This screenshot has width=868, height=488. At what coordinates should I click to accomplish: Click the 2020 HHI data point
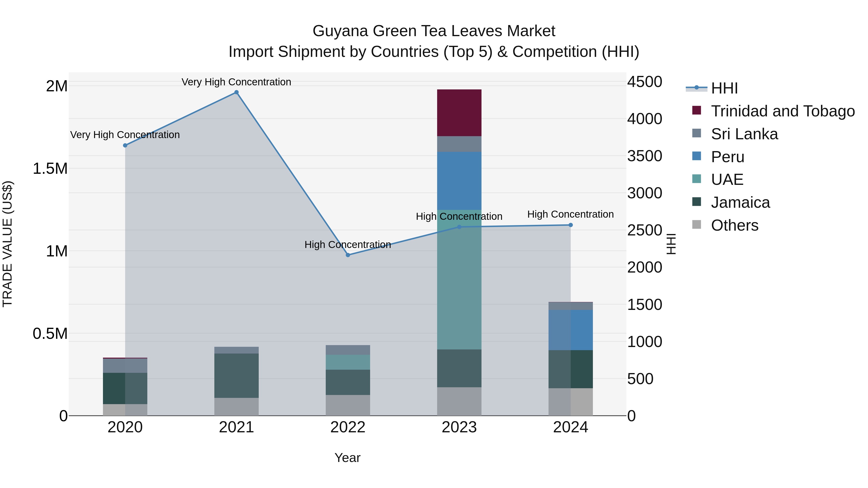tap(125, 146)
